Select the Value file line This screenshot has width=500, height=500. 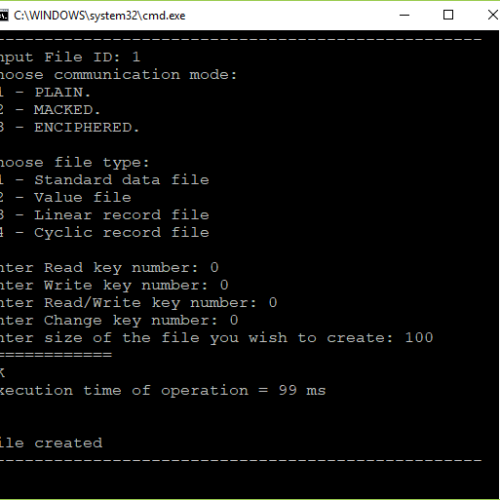click(x=66, y=197)
